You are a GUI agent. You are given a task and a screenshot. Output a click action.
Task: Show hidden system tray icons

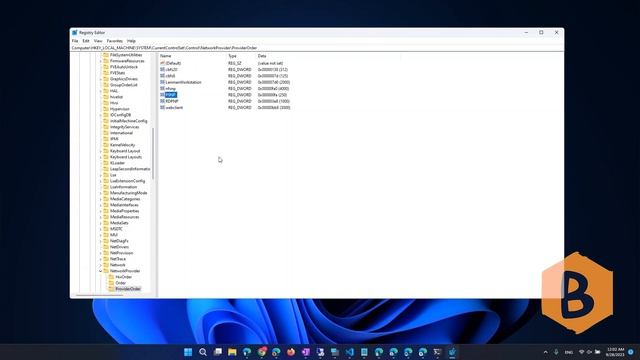[546, 352]
